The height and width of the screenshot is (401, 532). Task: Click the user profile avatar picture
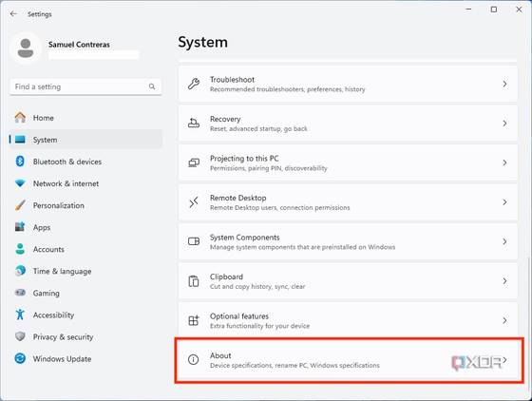[26, 48]
